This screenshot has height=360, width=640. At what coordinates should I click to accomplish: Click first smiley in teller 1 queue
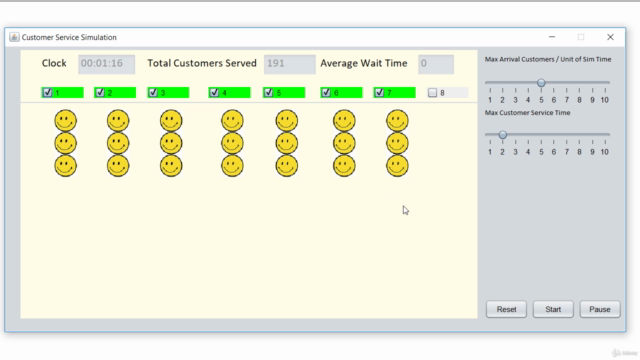(65, 120)
